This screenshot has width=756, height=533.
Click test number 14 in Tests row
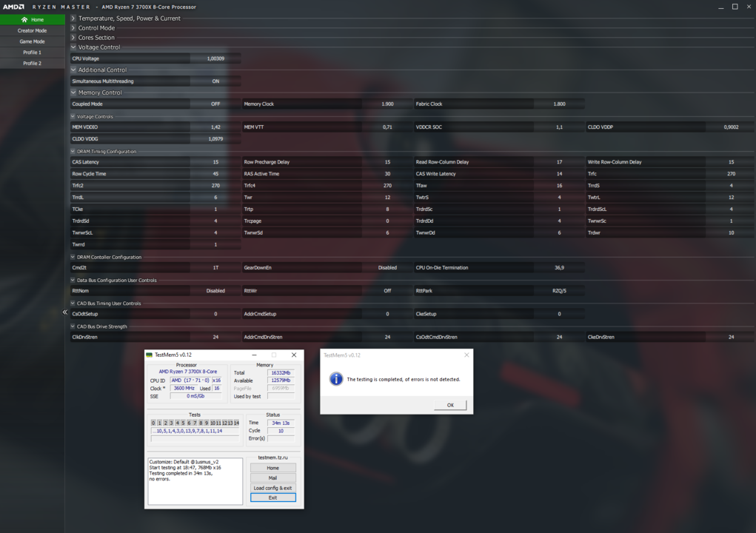point(236,423)
